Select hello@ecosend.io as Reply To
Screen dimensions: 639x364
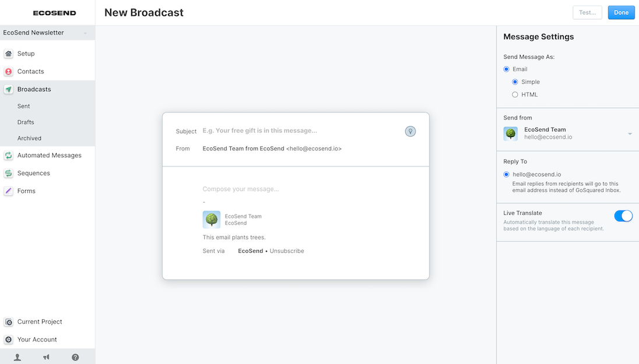[507, 175]
